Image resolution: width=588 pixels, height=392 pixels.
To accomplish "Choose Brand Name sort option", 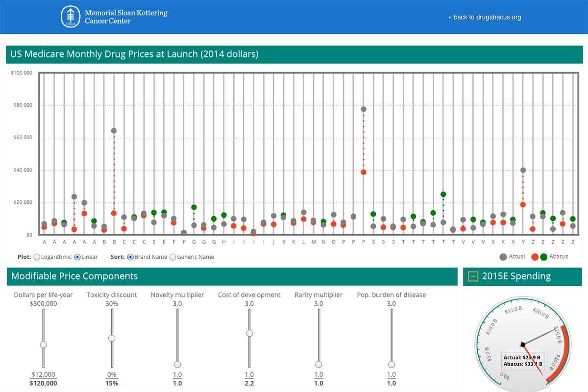I will point(130,257).
